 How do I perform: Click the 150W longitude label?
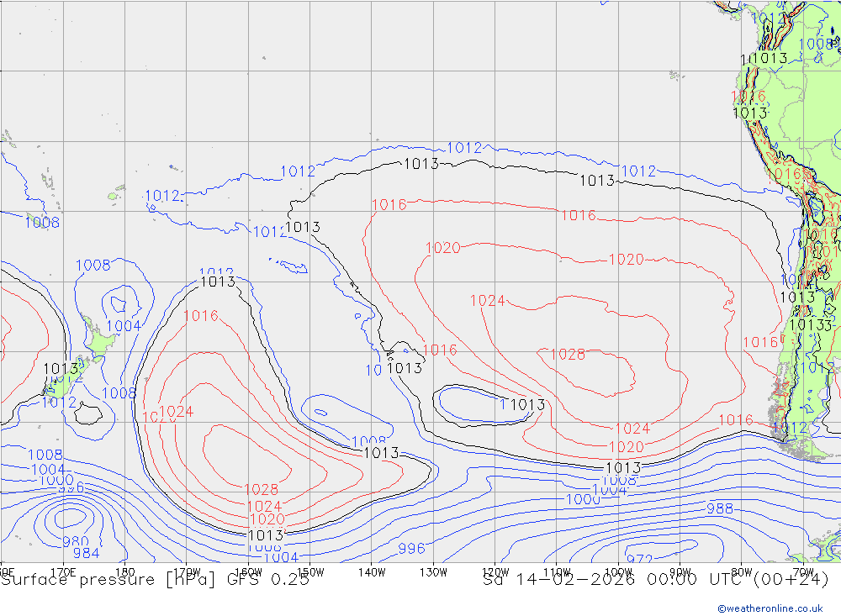click(x=310, y=572)
